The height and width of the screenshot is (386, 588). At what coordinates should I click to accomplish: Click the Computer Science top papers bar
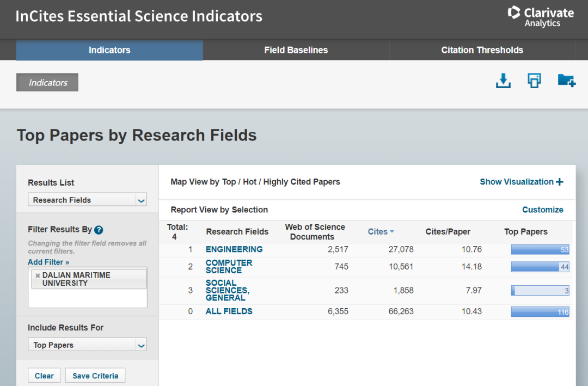pyautogui.click(x=540, y=267)
